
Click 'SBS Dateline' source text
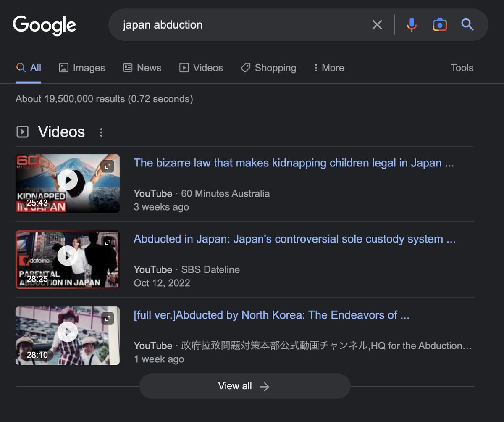pos(210,270)
